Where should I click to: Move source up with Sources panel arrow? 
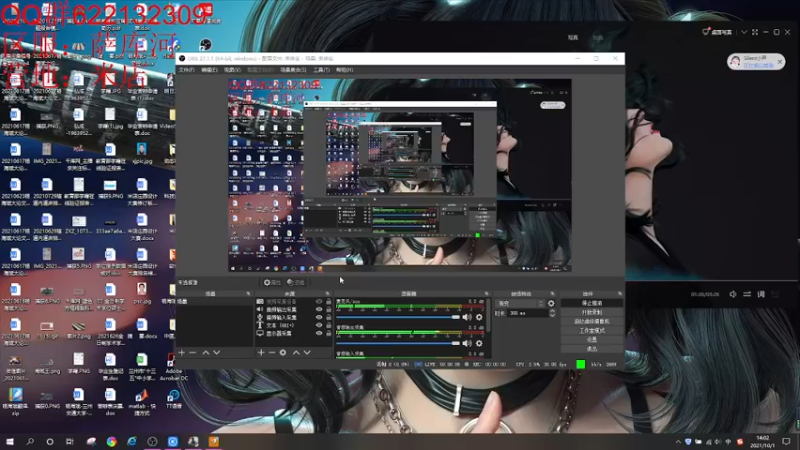(296, 353)
